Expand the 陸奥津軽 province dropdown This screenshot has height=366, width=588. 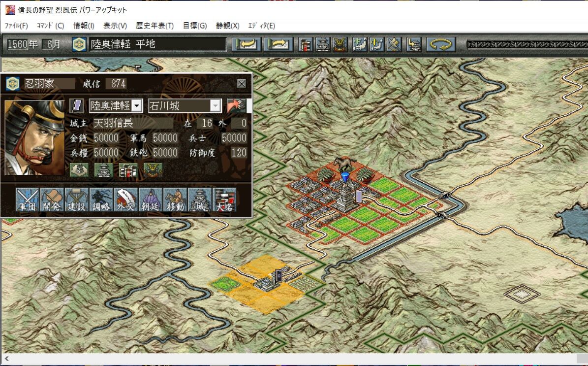pos(137,106)
